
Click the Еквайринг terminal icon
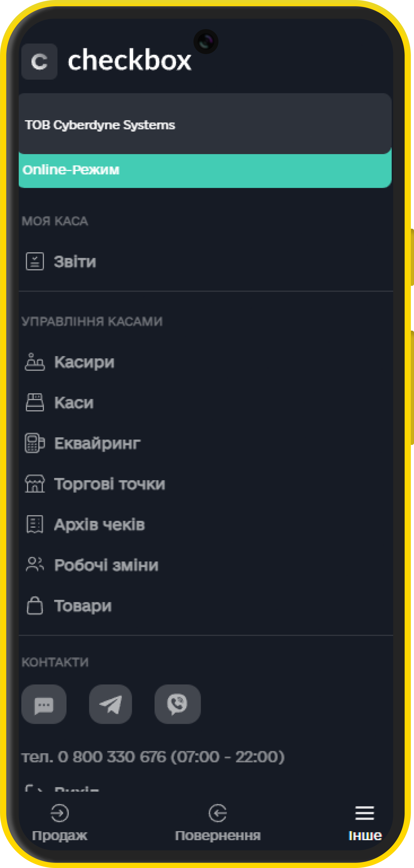tap(35, 443)
